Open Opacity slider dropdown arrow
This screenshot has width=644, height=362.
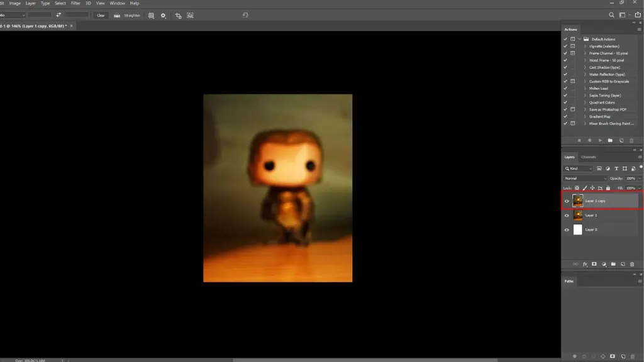coord(640,178)
